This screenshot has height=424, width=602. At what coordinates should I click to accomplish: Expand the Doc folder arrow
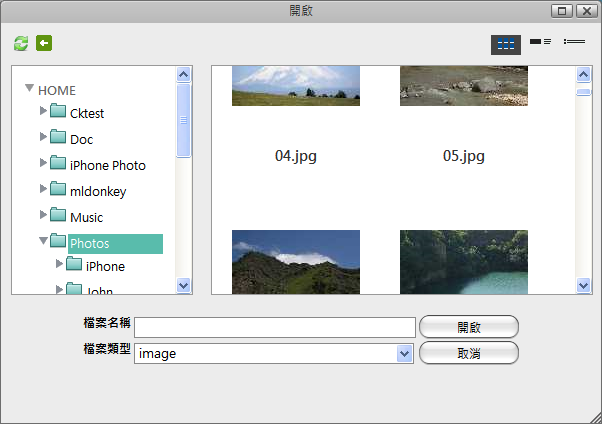[x=43, y=138]
